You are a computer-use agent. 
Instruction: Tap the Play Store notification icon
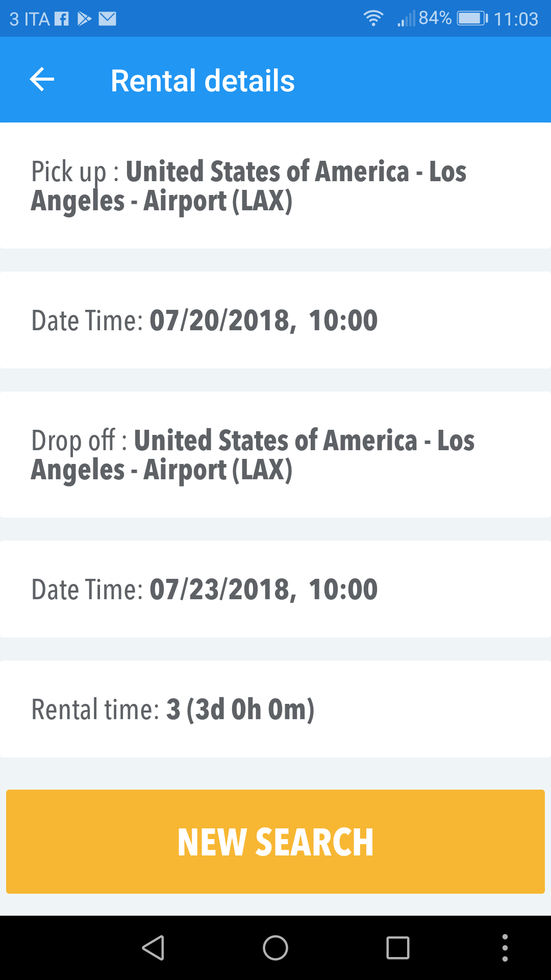pos(84,19)
